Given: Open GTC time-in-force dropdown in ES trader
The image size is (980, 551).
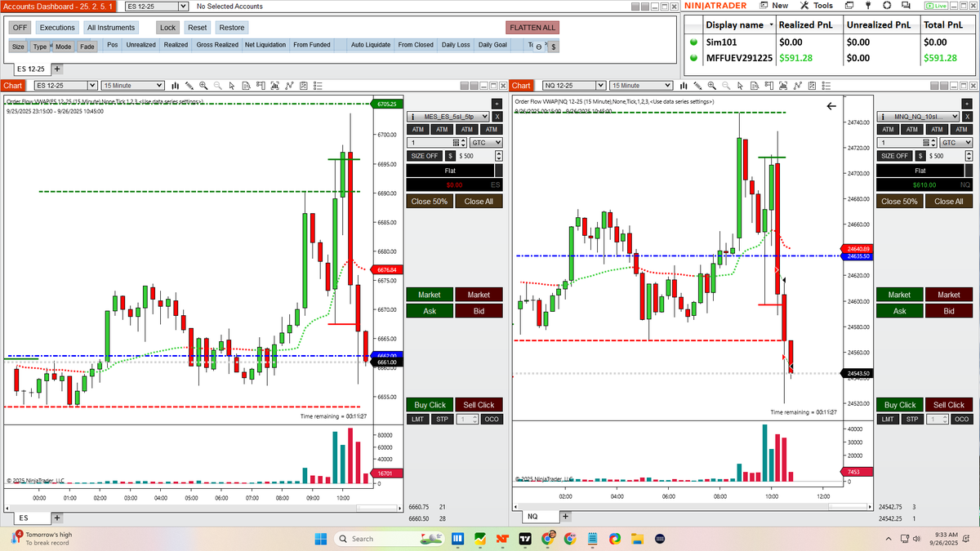Looking at the screenshot, I should click(487, 143).
